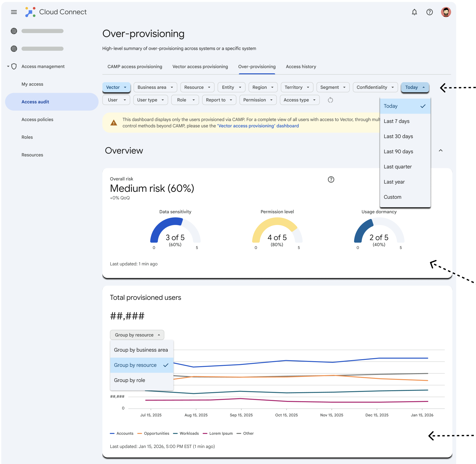This screenshot has height=464, width=476.
Task: Toggle Other series in chart legend
Action: tap(245, 433)
